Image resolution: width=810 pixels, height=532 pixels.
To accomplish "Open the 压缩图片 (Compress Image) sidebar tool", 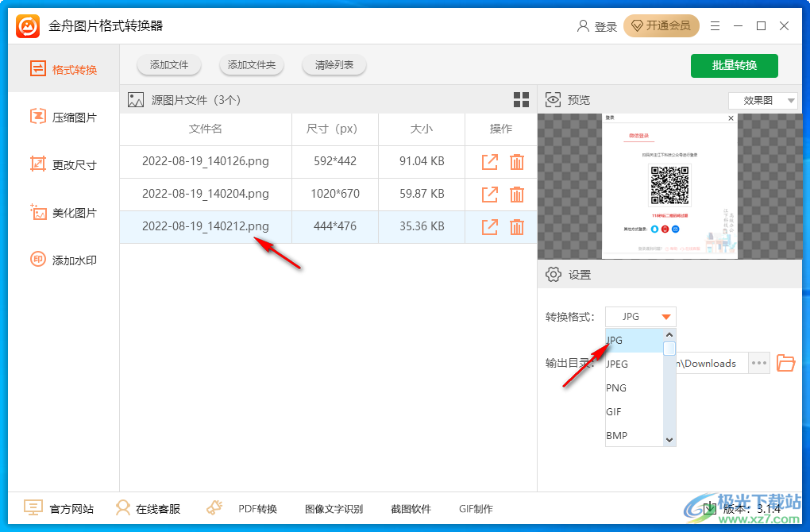I will click(64, 117).
